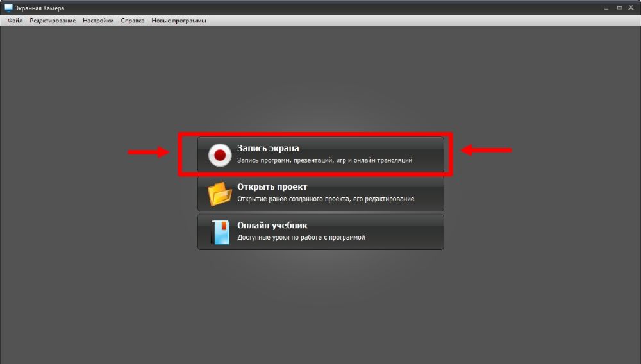Open the Настройки menu
Screen dimensions: 641x364
pos(98,21)
